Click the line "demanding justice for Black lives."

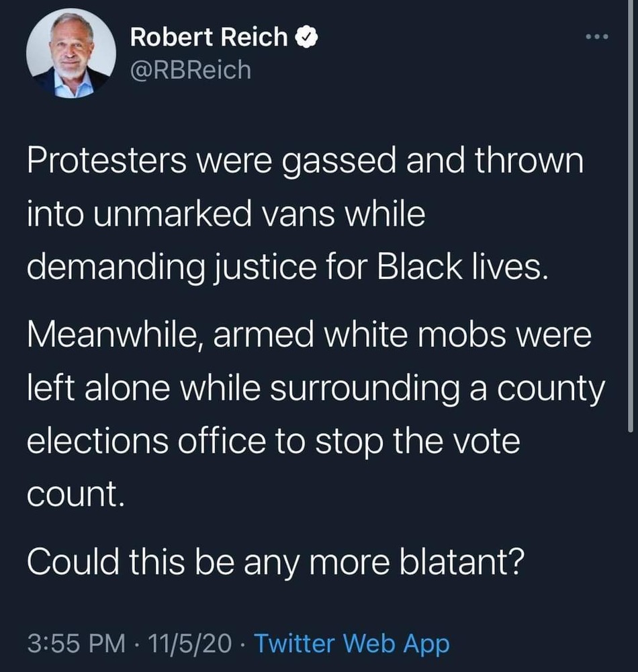click(284, 267)
